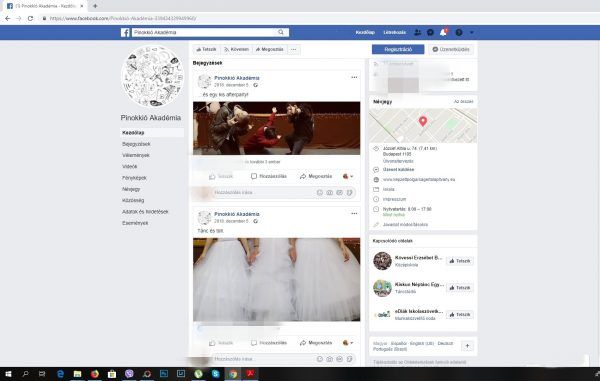Select Vélemények in left sidebar
Viewport: 600px width, 381px height.
(136, 155)
